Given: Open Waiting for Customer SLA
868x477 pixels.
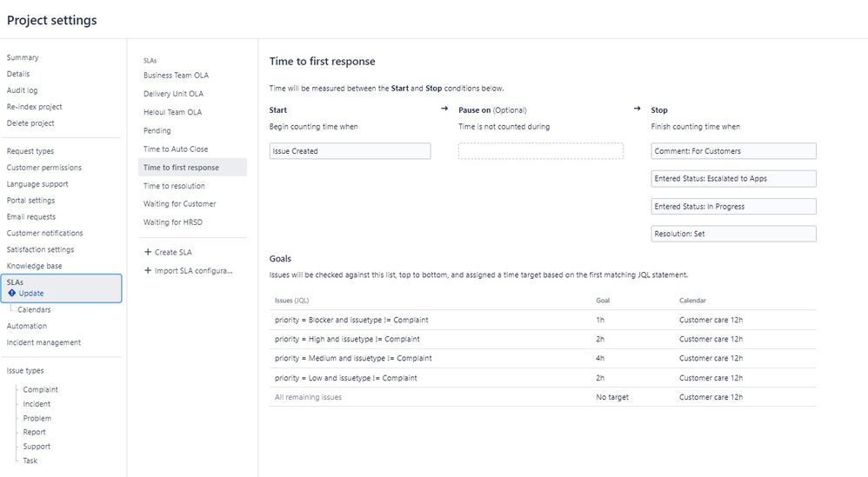Looking at the screenshot, I should (x=179, y=204).
